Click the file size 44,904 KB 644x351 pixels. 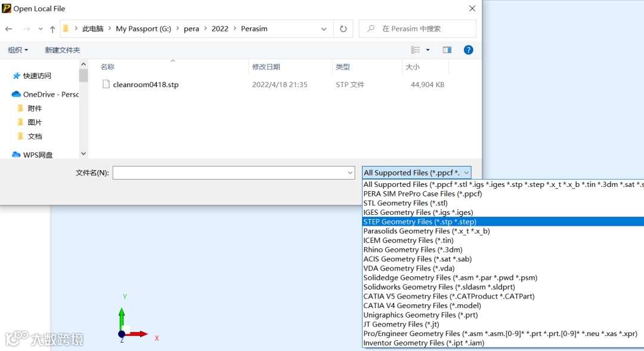tap(428, 85)
